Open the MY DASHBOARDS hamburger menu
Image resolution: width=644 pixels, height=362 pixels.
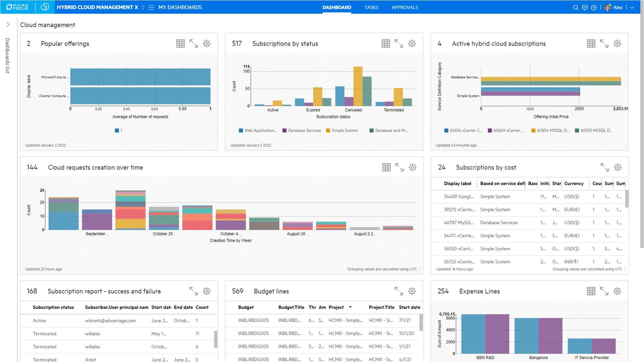[151, 7]
